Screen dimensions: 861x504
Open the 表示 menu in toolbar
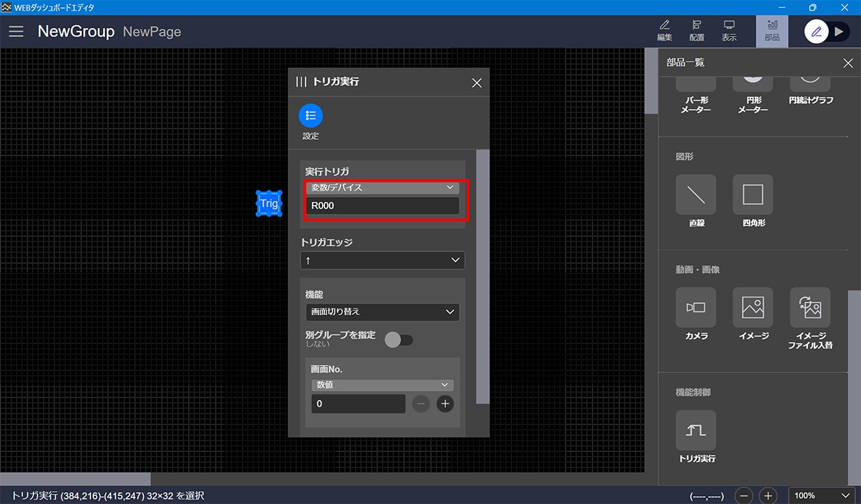[x=729, y=31]
